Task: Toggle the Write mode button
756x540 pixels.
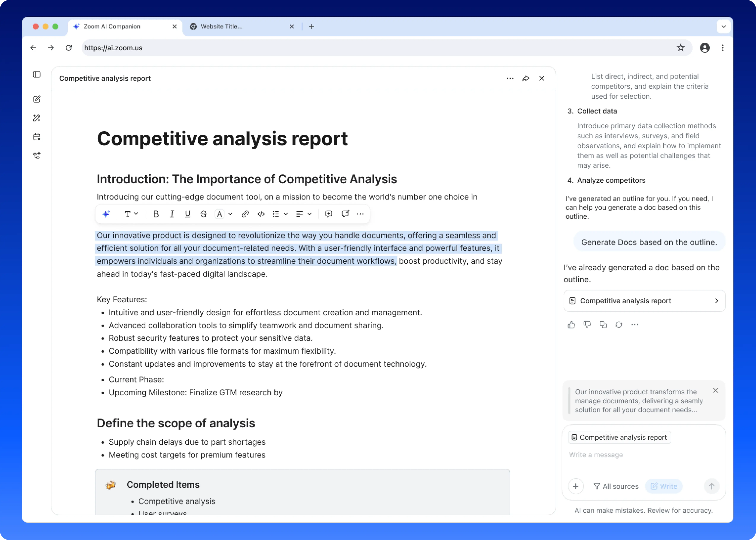Action: tap(664, 486)
